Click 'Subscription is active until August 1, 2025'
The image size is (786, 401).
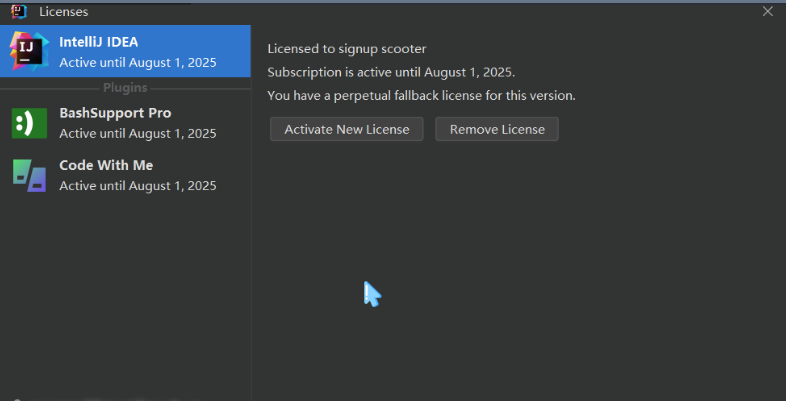(391, 72)
